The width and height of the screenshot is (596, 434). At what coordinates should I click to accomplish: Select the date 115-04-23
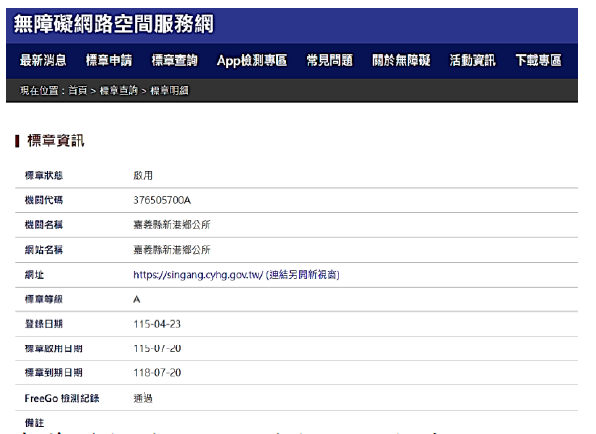[157, 324]
